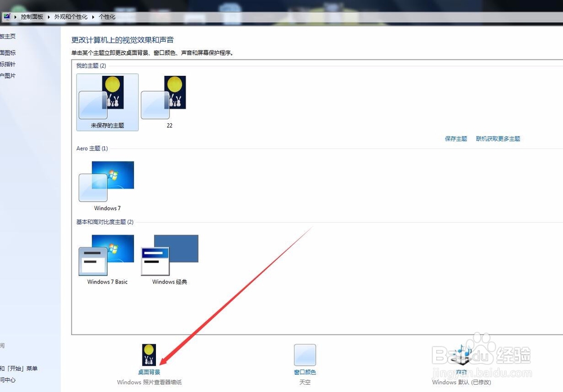563x392 pixels.
Task: Select the theme named 22
Action: [169, 102]
